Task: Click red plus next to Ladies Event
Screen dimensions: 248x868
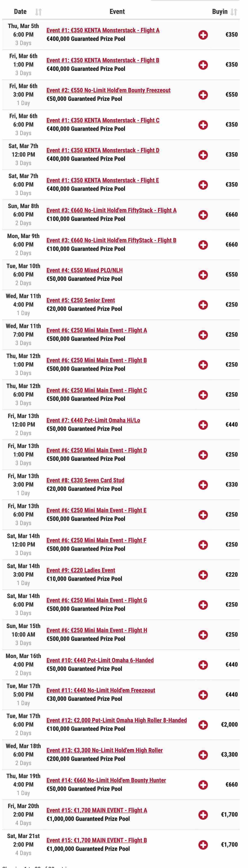Action: coord(203,575)
